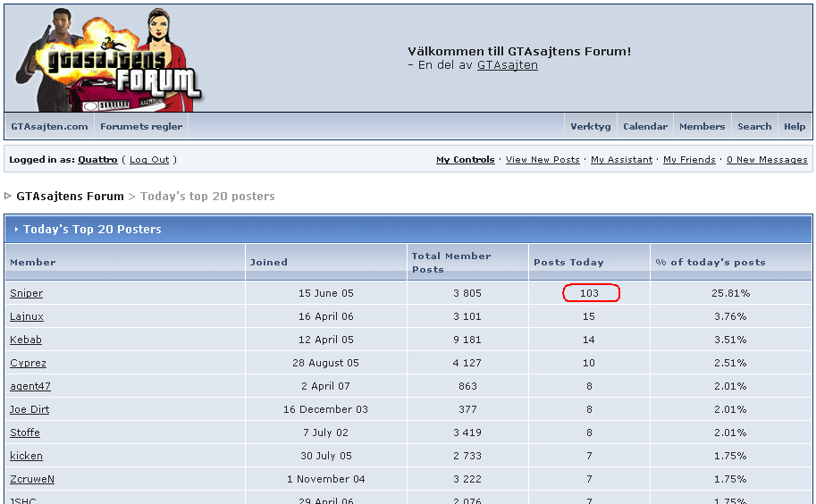Go to GTAsajtens Forum breadcrumb
816x504 pixels.
[70, 196]
